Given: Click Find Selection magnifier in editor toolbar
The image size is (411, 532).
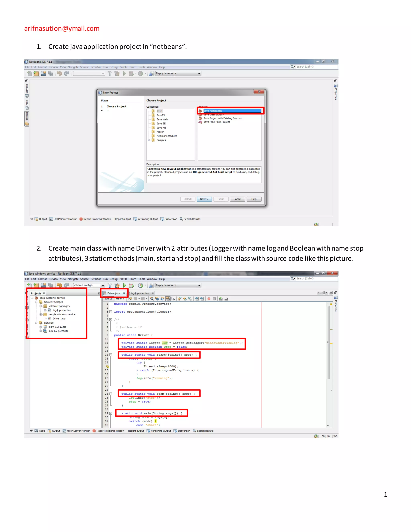Looking at the screenshot, I should [x=152, y=299].
